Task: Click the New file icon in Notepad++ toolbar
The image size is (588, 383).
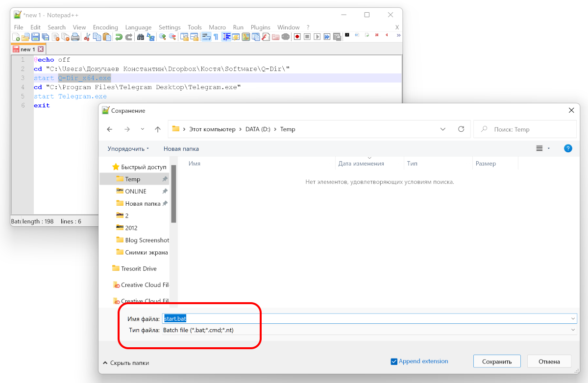Action: point(16,37)
